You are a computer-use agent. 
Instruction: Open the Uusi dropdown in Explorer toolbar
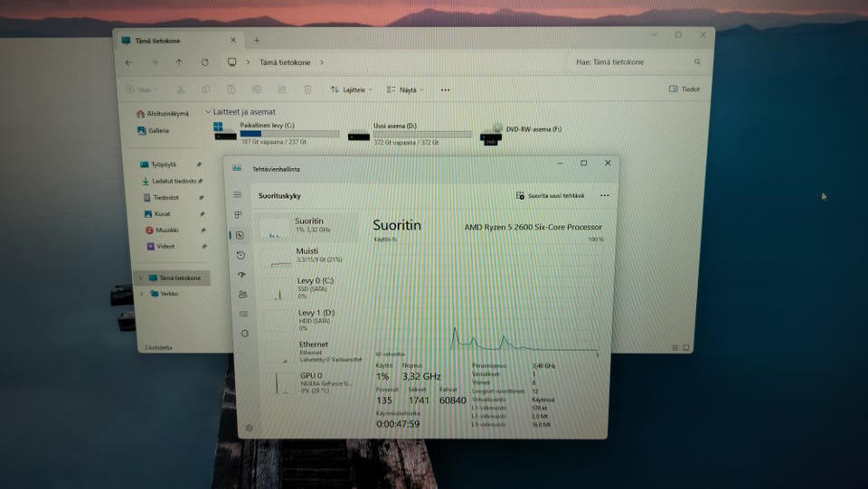[142, 89]
